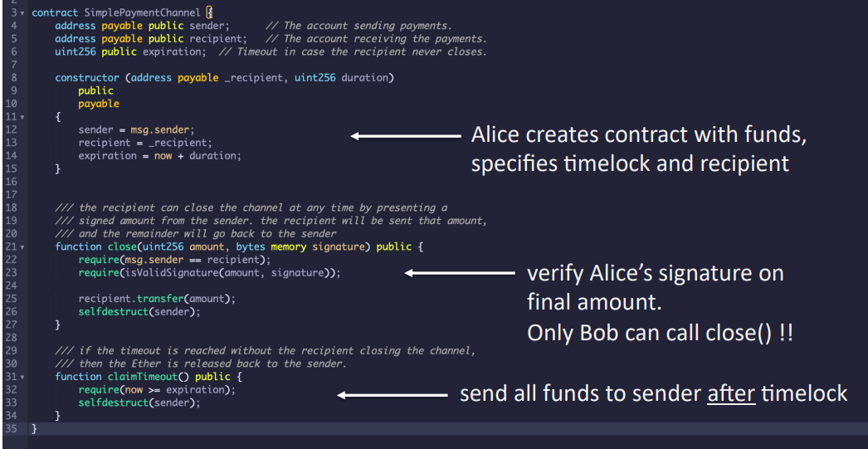
Task: Click line number 35 in the gutter
Action: pos(12,428)
